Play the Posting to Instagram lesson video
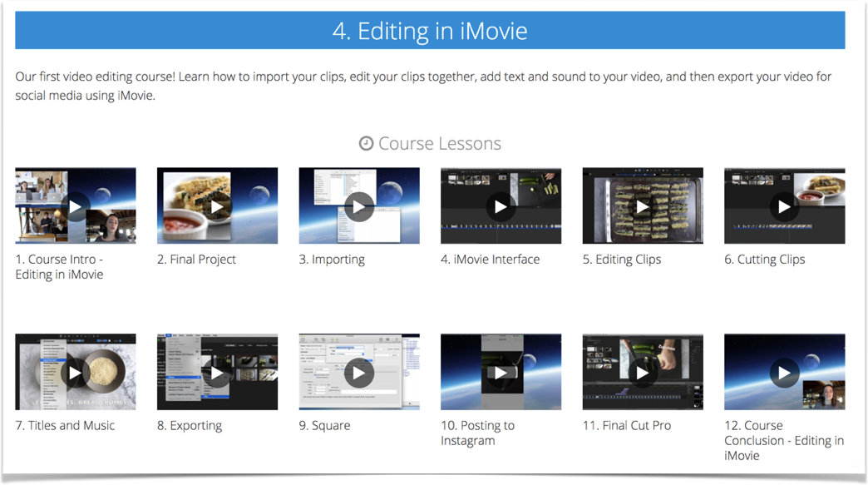 501,373
